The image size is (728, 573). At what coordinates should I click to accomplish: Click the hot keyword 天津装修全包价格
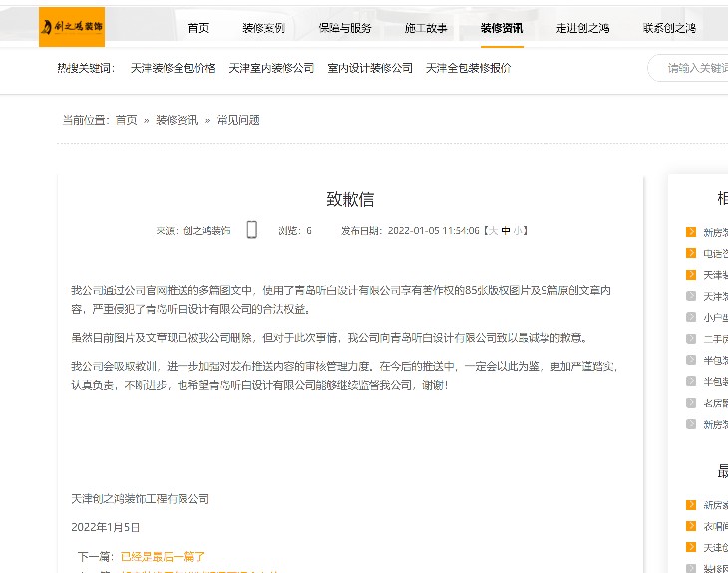[174, 68]
